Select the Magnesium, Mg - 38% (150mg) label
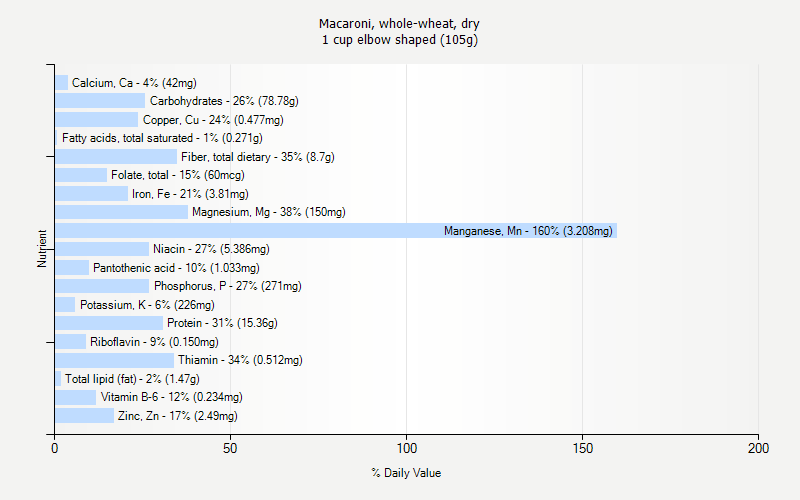The width and height of the screenshot is (800, 500). 269,212
